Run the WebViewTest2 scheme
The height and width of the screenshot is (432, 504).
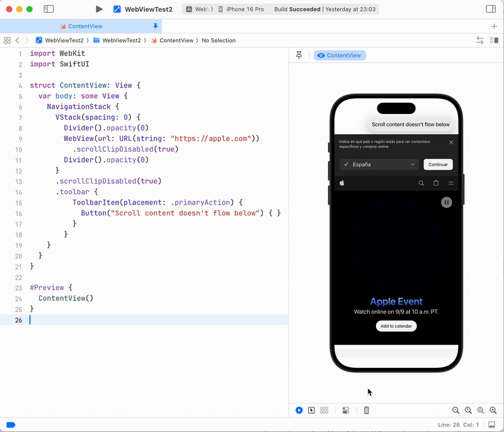99,9
